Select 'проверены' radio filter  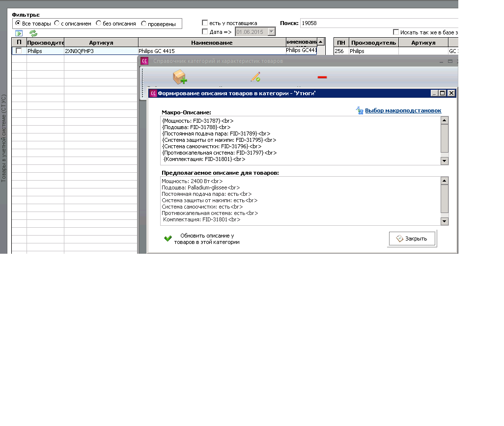pyautogui.click(x=143, y=24)
